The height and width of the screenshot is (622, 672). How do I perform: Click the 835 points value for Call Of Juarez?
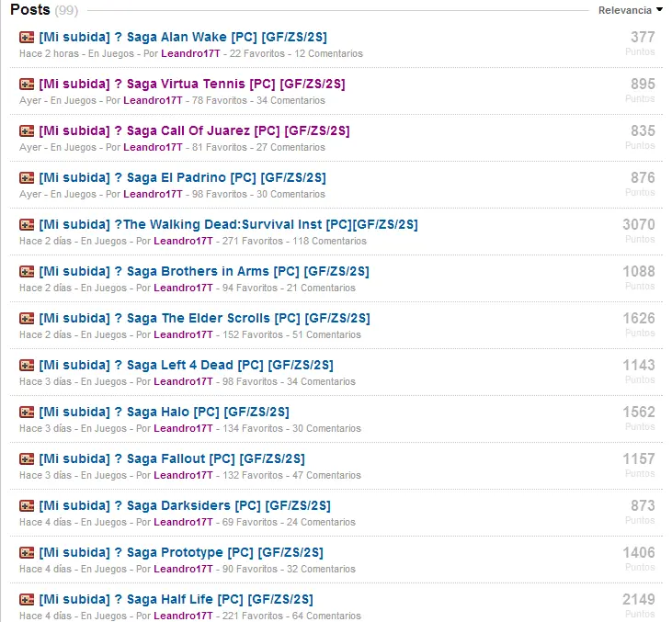pos(643,130)
